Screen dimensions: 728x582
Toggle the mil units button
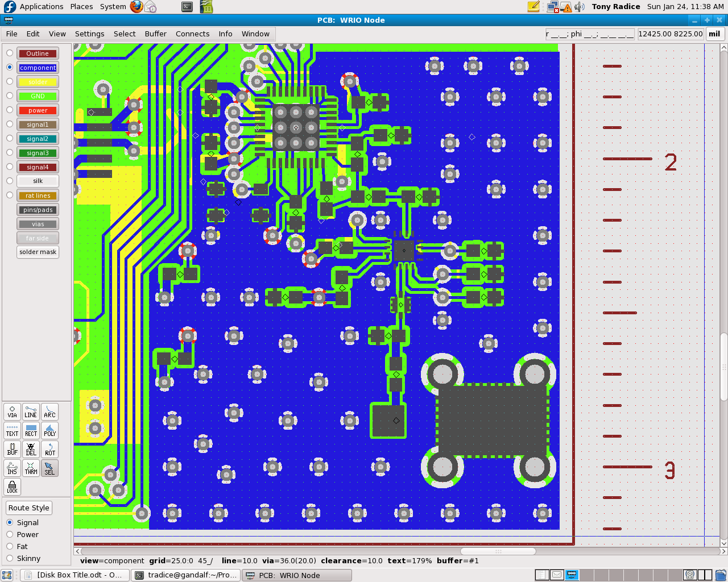click(x=714, y=34)
